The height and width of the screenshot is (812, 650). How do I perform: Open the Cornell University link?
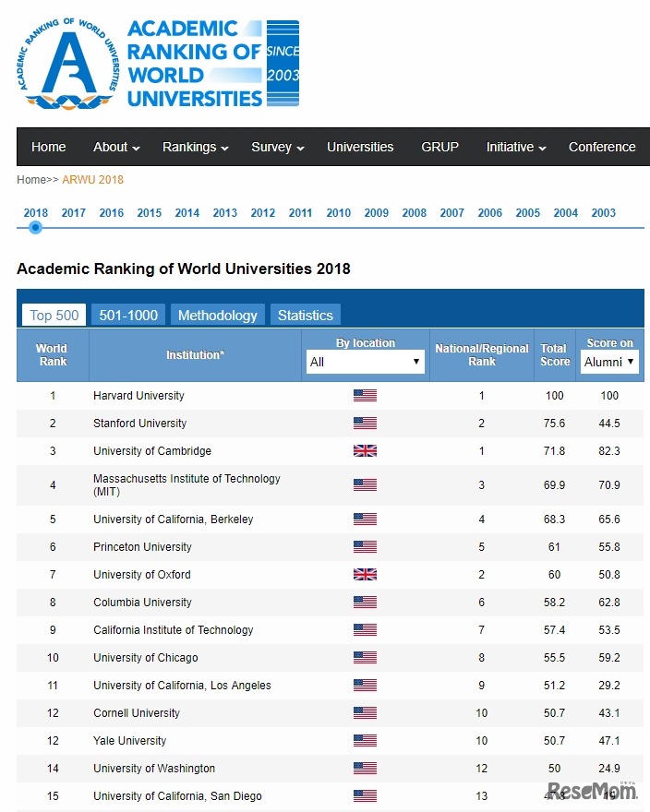pyautogui.click(x=137, y=713)
